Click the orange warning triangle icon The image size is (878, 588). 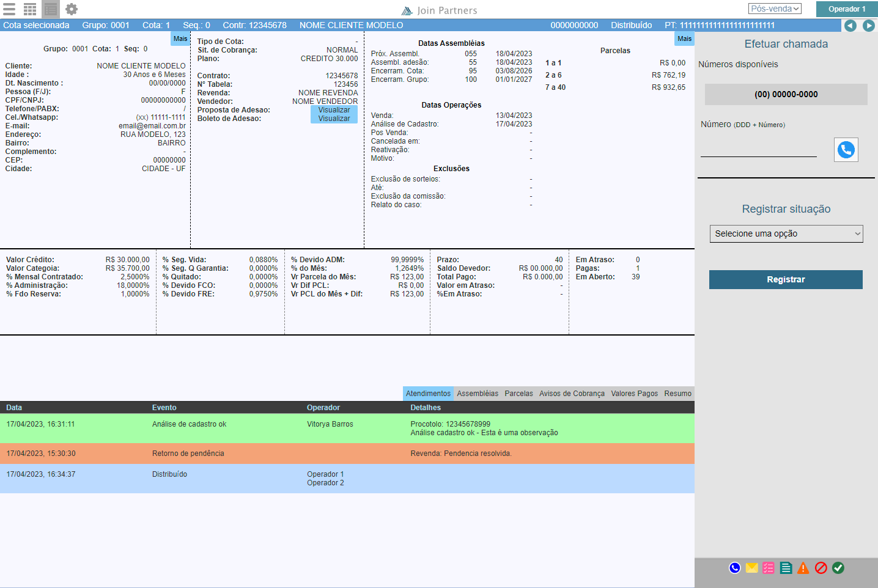[803, 568]
